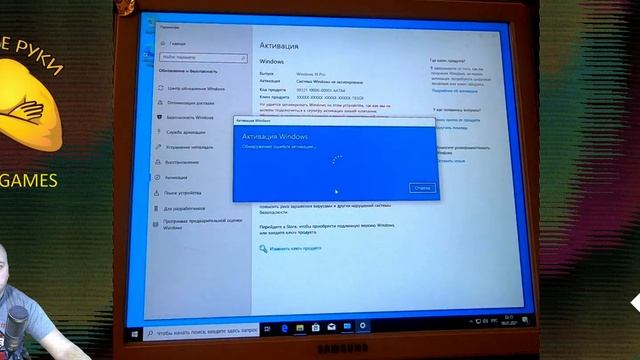Click the Отмена button in activation dialog
The height and width of the screenshot is (360, 640).
(x=422, y=188)
